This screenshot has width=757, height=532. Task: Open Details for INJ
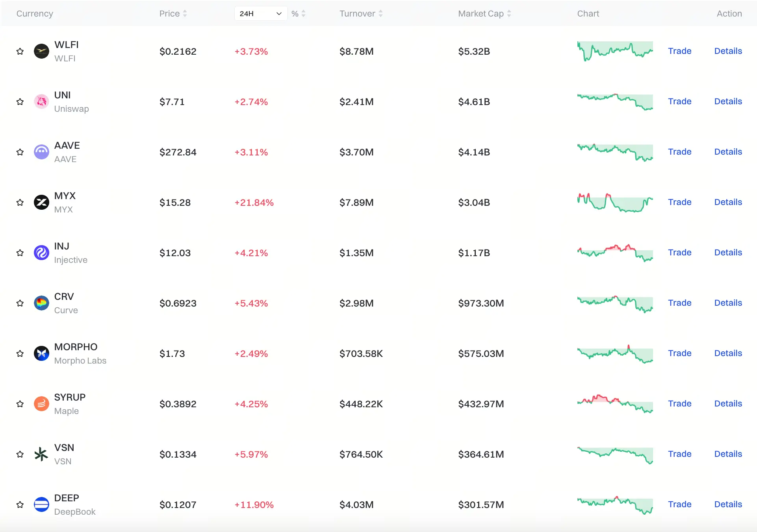coord(728,253)
